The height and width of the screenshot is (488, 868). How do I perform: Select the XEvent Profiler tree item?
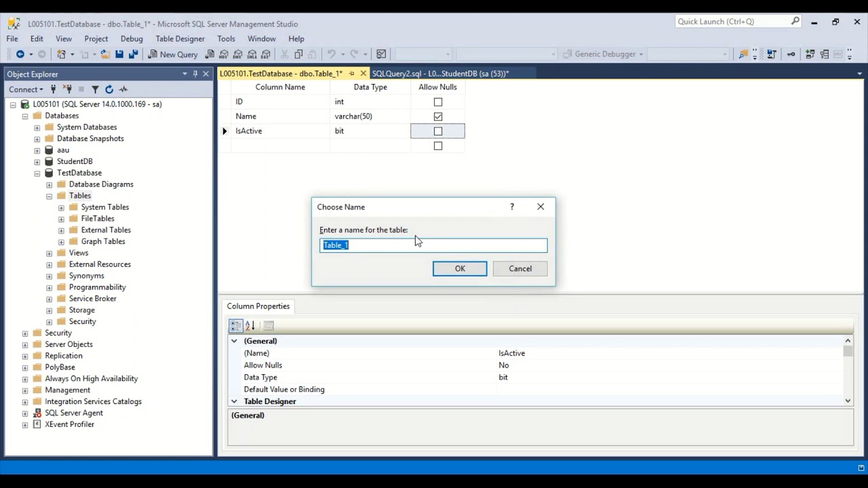click(69, 424)
